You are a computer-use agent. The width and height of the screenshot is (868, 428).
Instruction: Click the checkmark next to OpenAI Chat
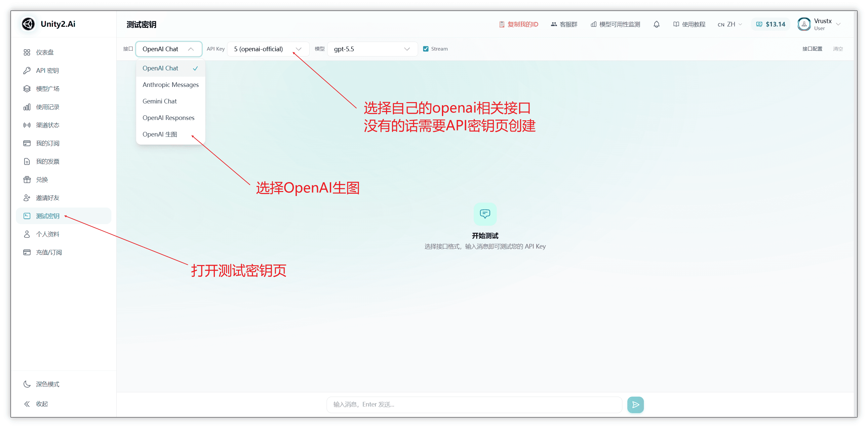[195, 68]
